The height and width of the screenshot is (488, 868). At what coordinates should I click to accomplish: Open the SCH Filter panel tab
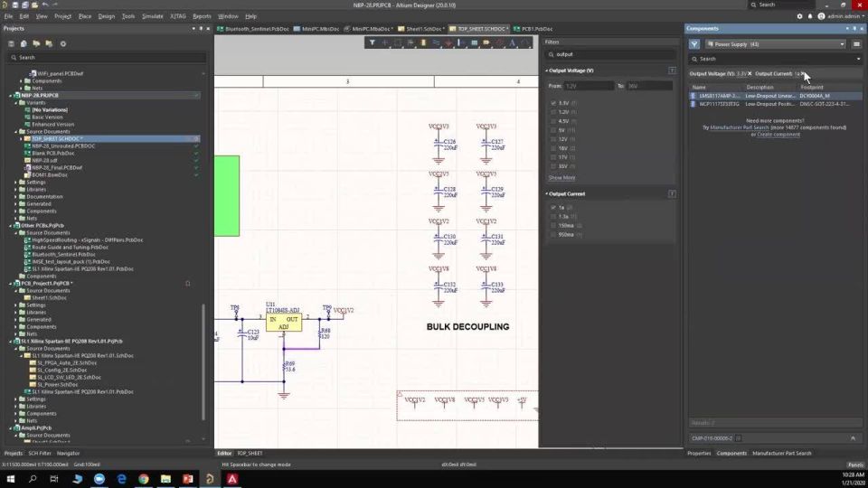click(40, 453)
